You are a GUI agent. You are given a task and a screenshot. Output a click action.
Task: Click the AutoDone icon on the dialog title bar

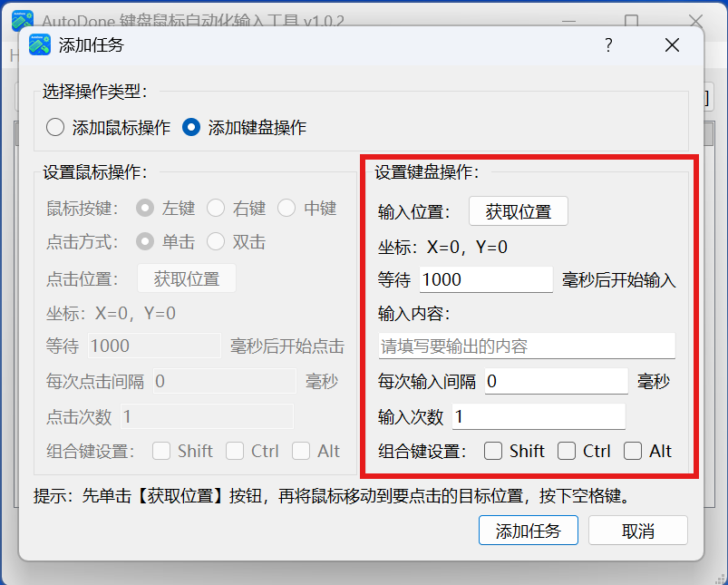[x=38, y=44]
